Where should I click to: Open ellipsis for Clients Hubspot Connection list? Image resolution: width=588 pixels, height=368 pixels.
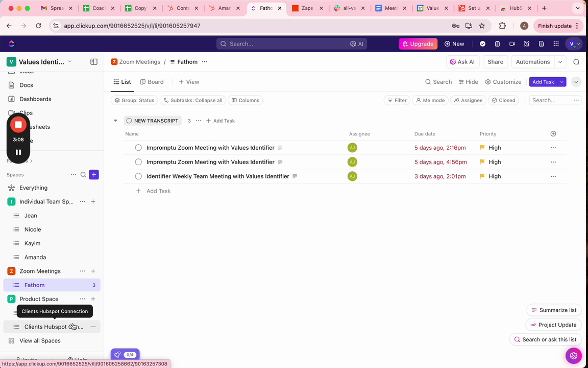(x=93, y=327)
